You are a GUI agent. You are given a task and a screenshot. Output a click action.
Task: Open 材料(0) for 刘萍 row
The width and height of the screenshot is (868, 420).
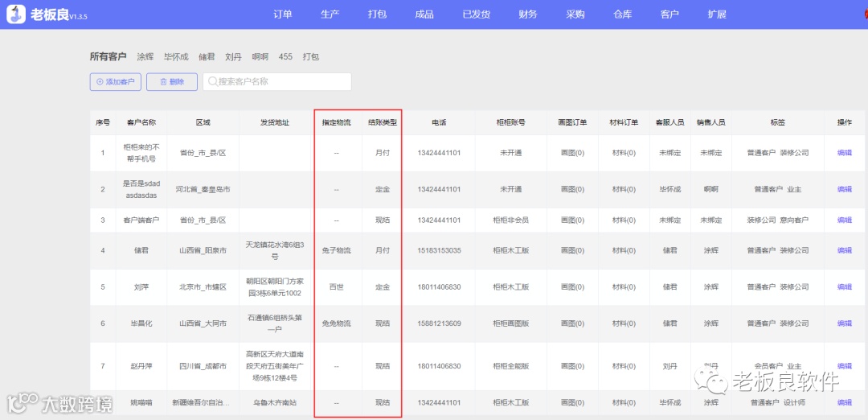624,287
